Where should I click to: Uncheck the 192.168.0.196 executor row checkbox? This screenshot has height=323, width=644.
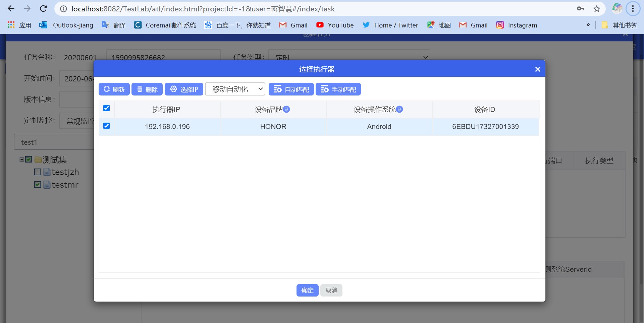106,126
